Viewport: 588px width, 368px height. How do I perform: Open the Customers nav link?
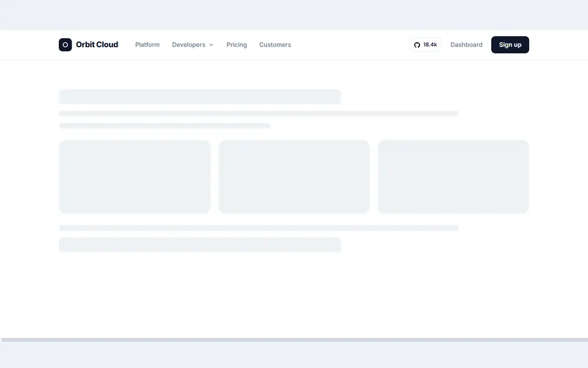pos(275,45)
